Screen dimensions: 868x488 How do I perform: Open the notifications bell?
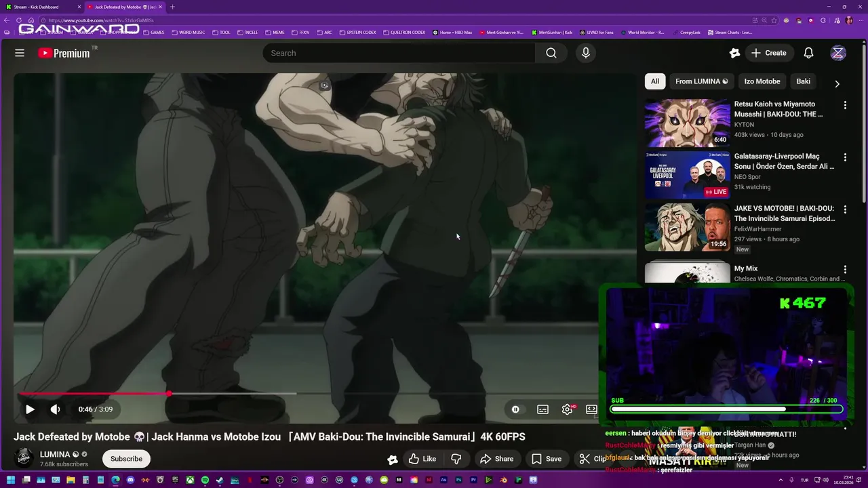[x=808, y=53]
